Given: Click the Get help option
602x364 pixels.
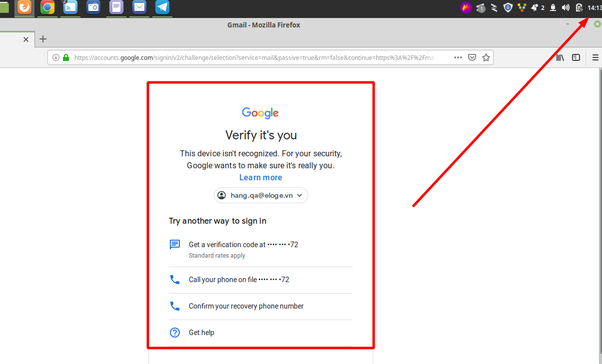Looking at the screenshot, I should 261,333.
